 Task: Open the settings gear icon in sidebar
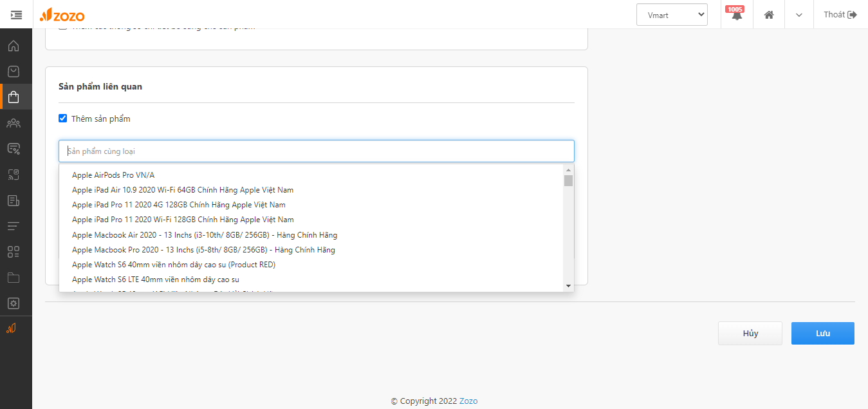[x=14, y=303]
